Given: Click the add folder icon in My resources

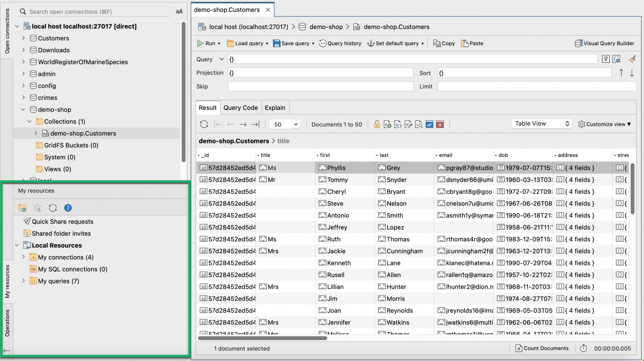Looking at the screenshot, I should [23, 208].
